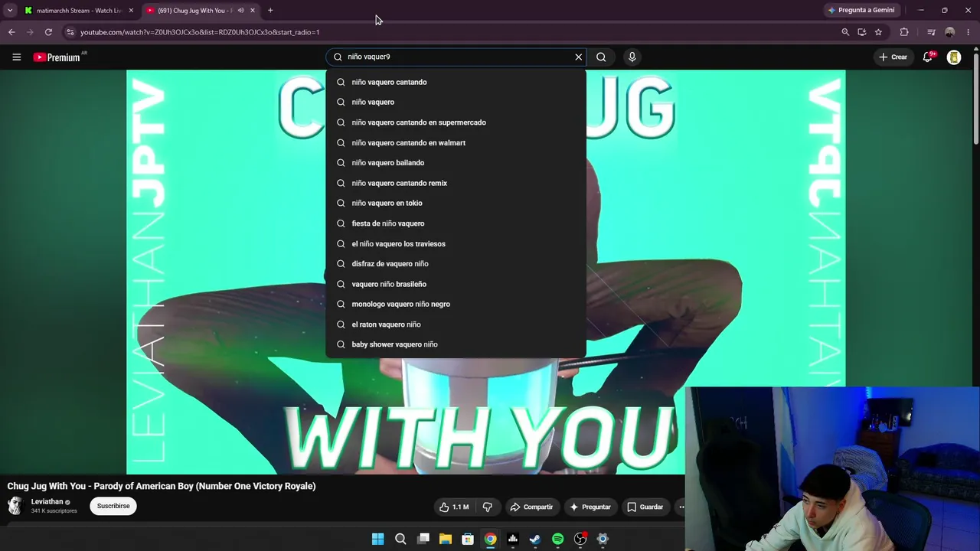The image size is (980, 551).
Task: Click the search magnifier button
Action: [x=601, y=57]
